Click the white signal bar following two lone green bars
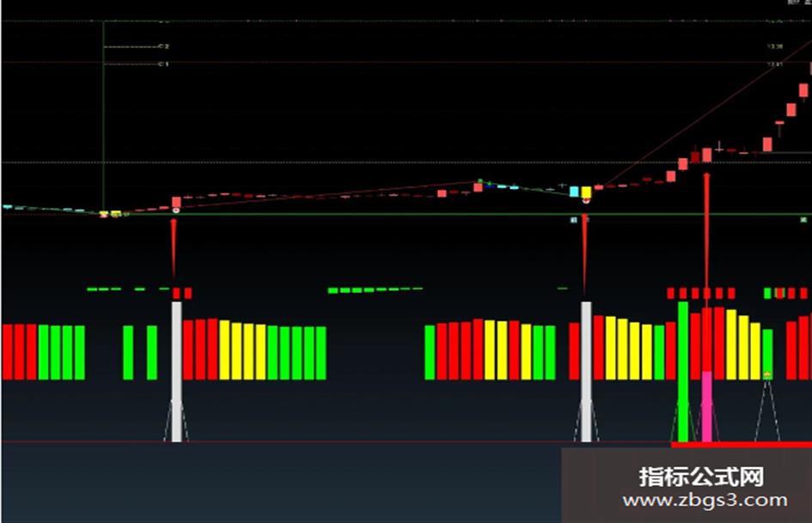 pyautogui.click(x=177, y=372)
